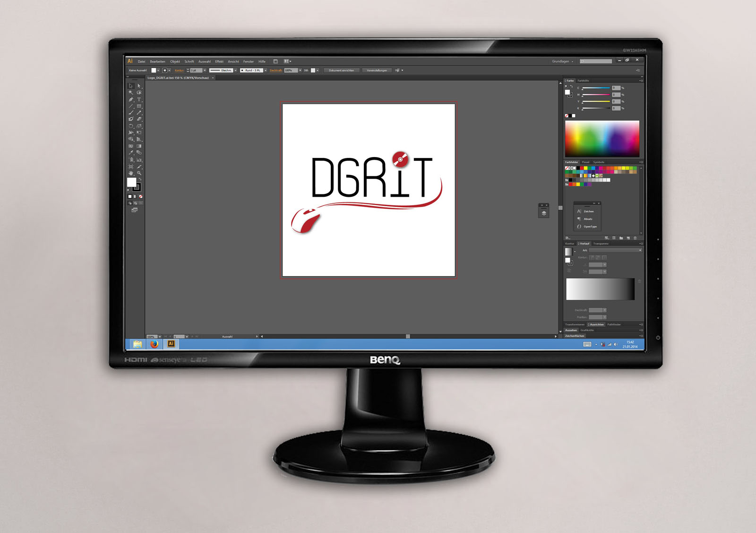This screenshot has height=533, width=756.
Task: Set paint mode to Gradient in toolbox
Action: (x=135, y=196)
